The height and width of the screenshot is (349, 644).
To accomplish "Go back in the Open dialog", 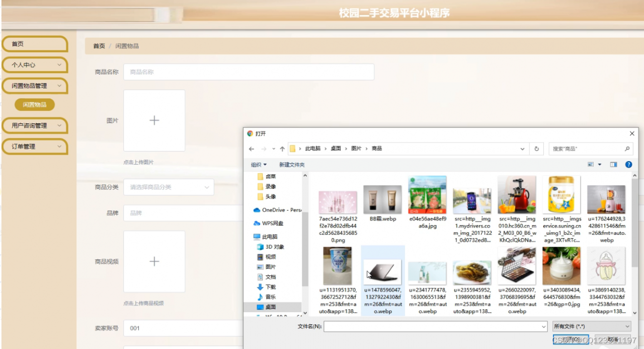I will coord(251,149).
